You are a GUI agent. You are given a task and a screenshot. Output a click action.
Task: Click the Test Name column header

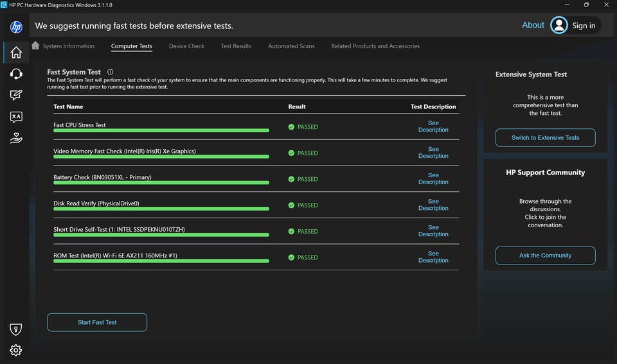[68, 107]
